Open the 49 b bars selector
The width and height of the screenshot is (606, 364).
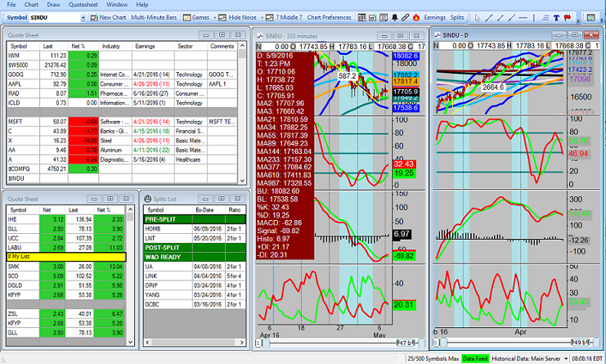pyautogui.click(x=581, y=342)
